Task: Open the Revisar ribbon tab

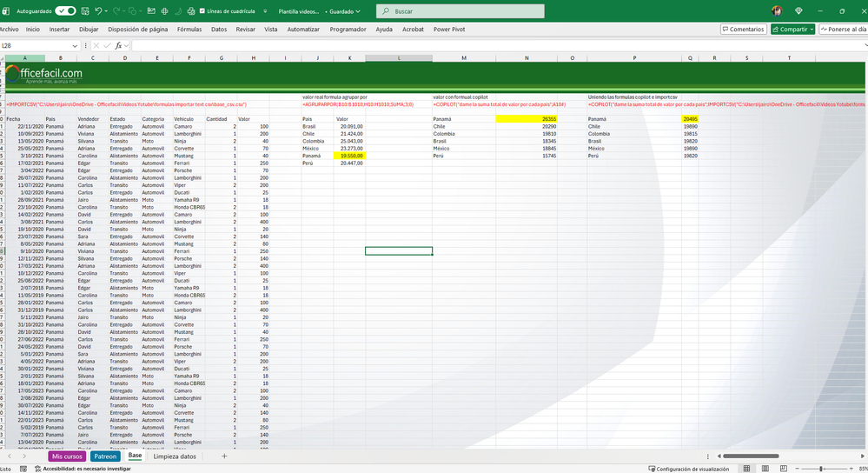Action: click(245, 30)
